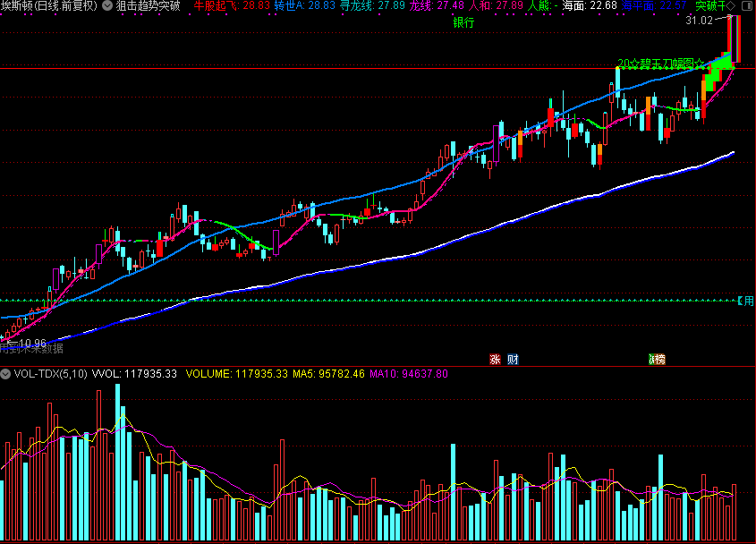Screen dimensions: 756x544
Task: Open the VOL-TDX indicator dropdown arrow
Action: click(5, 374)
